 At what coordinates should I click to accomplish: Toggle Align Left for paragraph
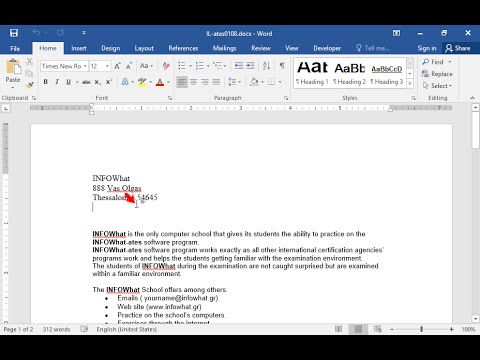pyautogui.click(x=182, y=82)
